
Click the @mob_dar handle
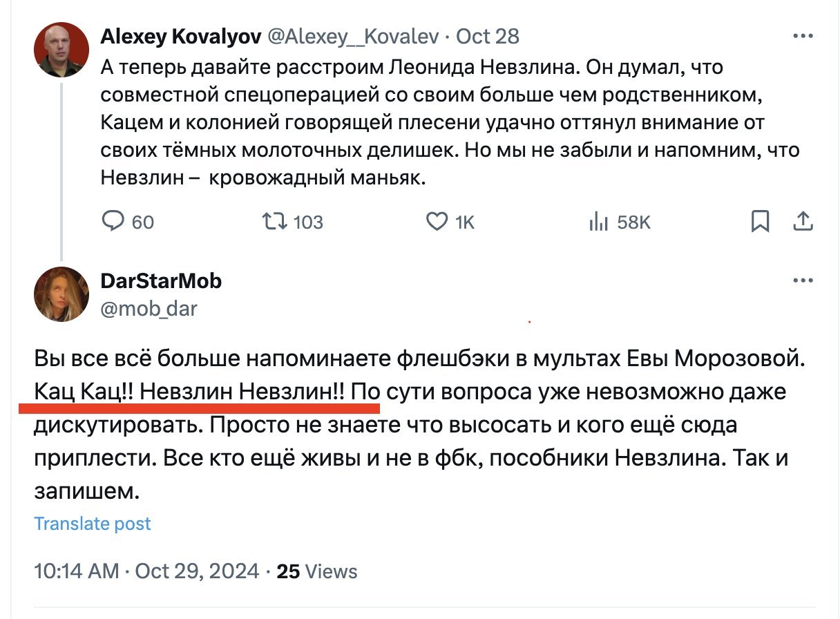coord(149,308)
